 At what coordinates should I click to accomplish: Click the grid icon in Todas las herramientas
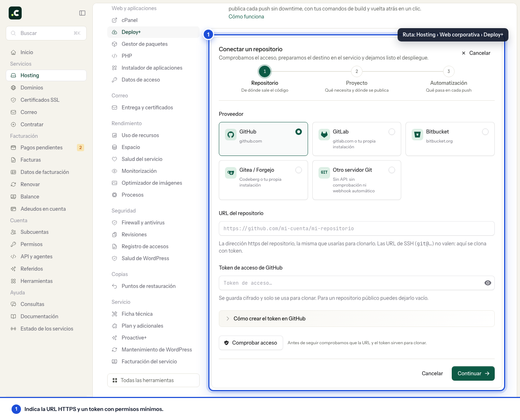115,380
